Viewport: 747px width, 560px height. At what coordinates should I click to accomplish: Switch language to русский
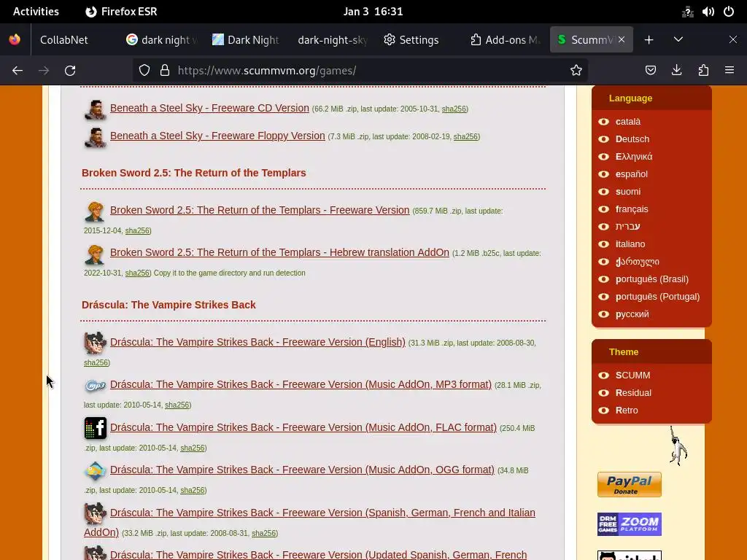coord(632,314)
